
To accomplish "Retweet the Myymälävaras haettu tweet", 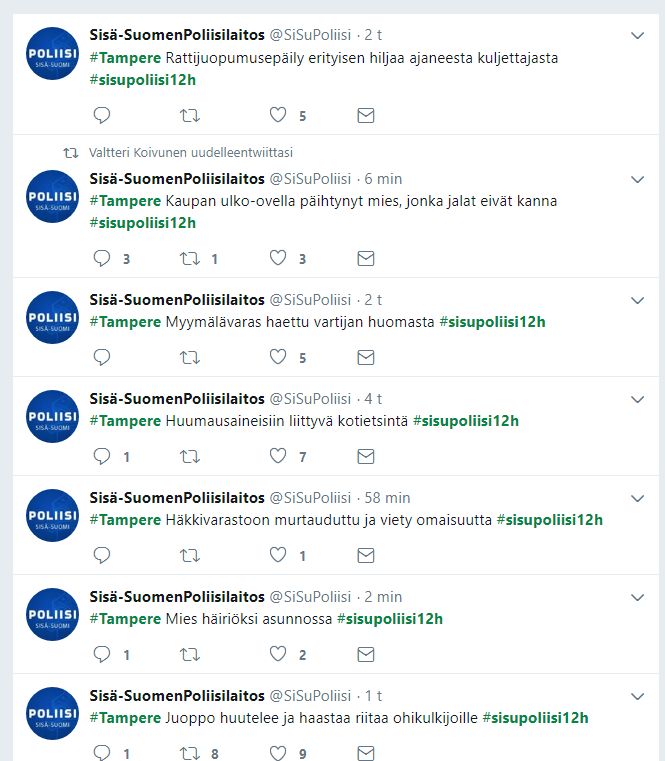I will [x=190, y=358].
